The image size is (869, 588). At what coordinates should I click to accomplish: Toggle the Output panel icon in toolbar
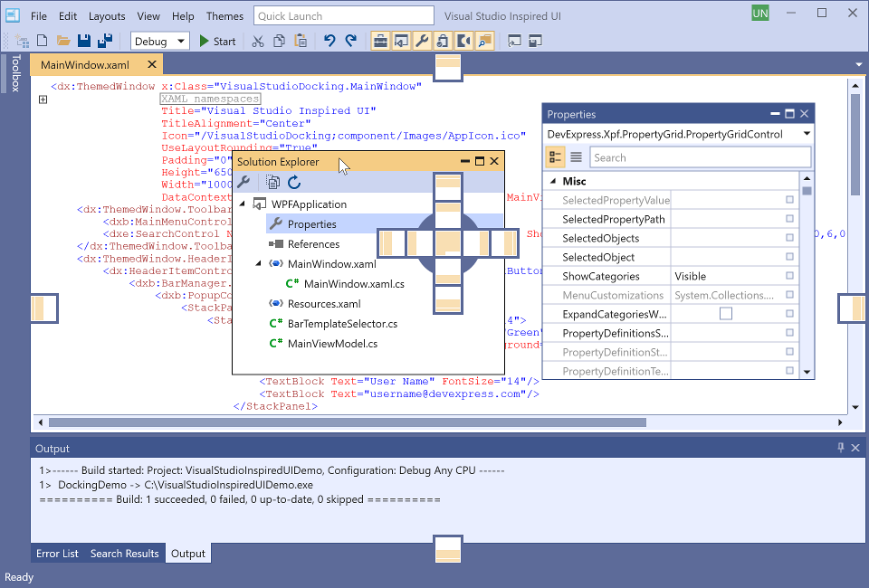pyautogui.click(x=463, y=41)
